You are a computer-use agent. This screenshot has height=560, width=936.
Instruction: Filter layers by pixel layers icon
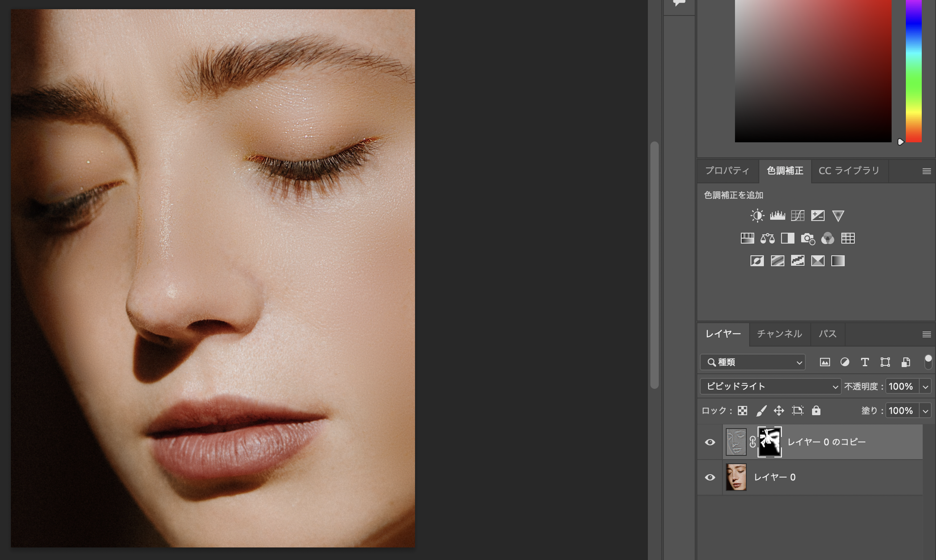point(825,362)
